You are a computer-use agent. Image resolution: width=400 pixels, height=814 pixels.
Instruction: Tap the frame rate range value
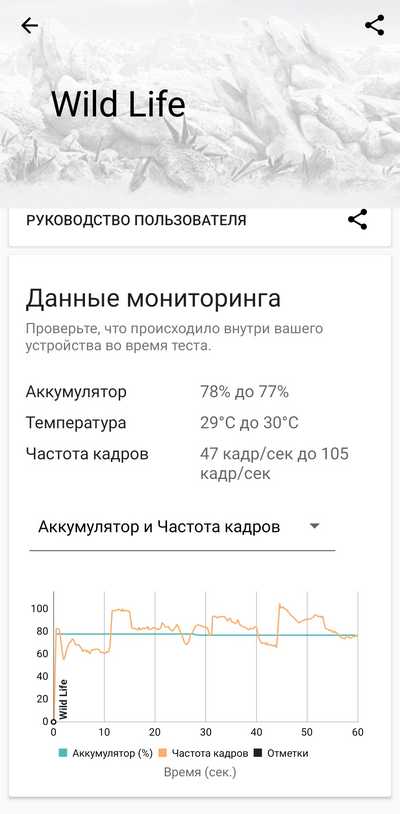pos(274,464)
